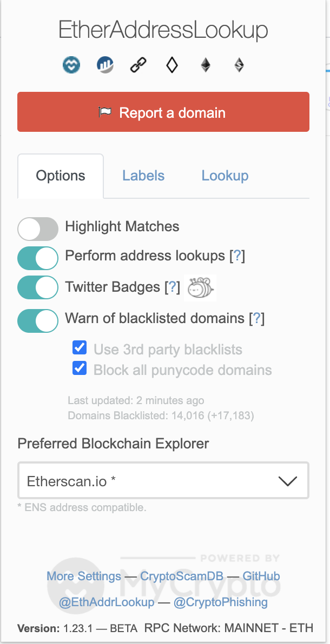Open the Etherscan.io blockchain explorer dropdown
The image size is (330, 644).
coord(163,480)
